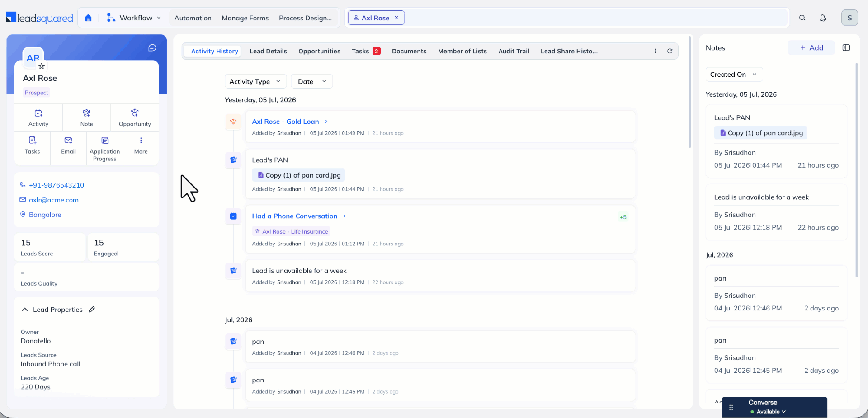Add an Opportunity from quick actions
Screen dimensions: 868x418
135,117
